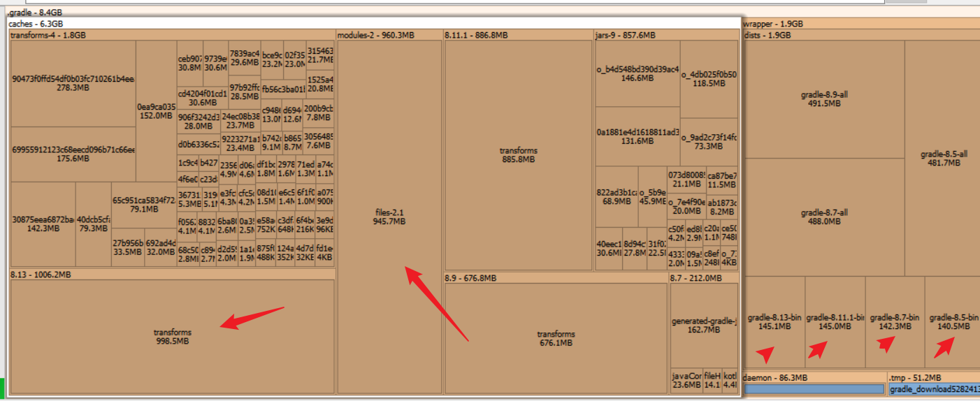Image resolution: width=980 pixels, height=401 pixels.
Task: Select the 278.3MB block in transforms-4
Action: pos(73,84)
